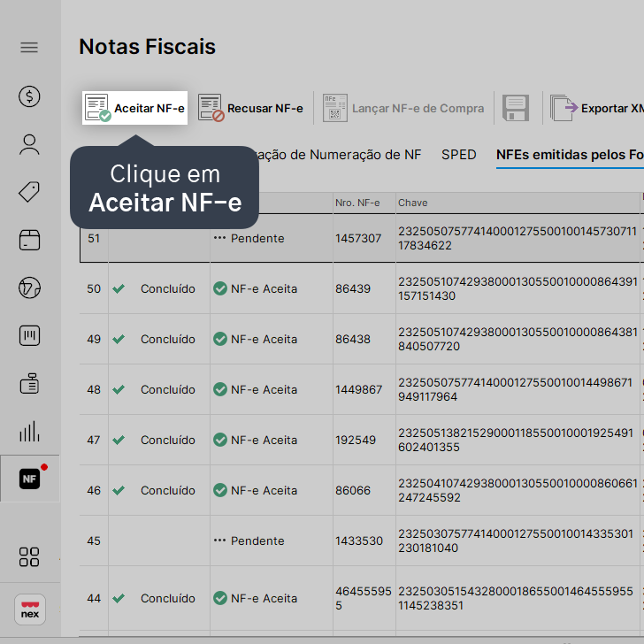Click the Notas Fiscais page title
This screenshot has height=644, width=644.
click(x=147, y=46)
